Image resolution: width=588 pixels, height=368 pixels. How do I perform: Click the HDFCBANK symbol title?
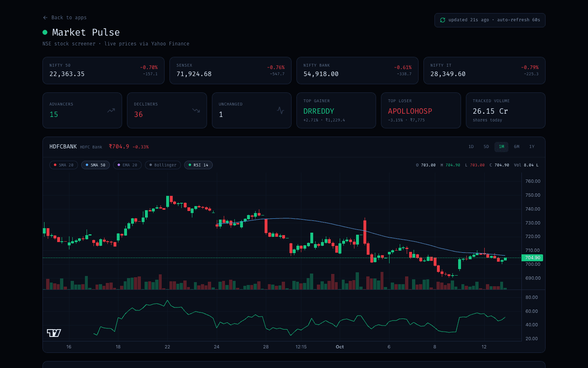point(63,146)
